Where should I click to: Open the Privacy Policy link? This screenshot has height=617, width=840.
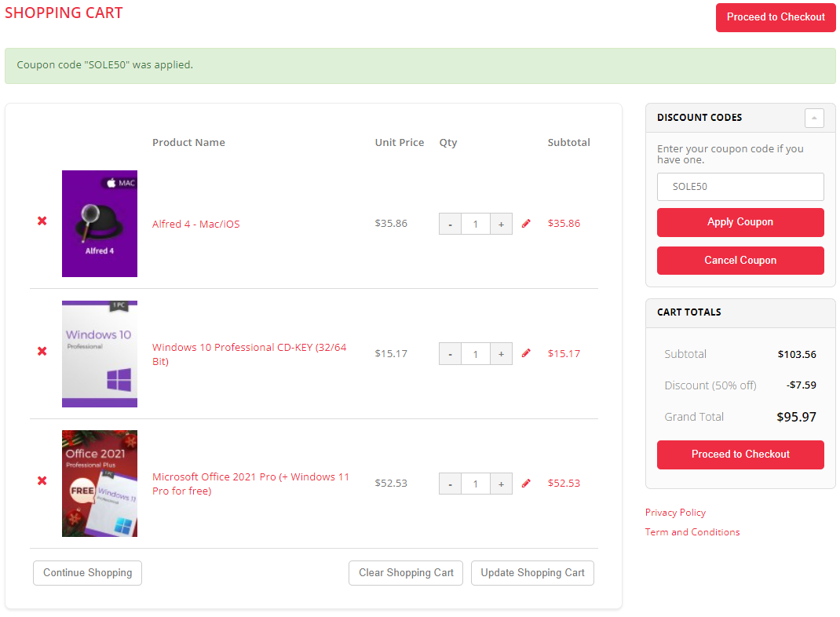675,513
